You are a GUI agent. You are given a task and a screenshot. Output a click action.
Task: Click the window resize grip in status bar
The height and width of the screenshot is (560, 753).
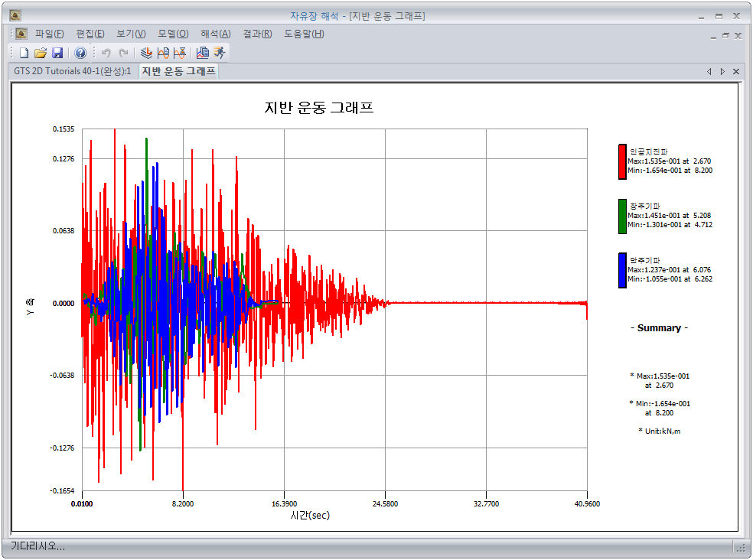739,547
